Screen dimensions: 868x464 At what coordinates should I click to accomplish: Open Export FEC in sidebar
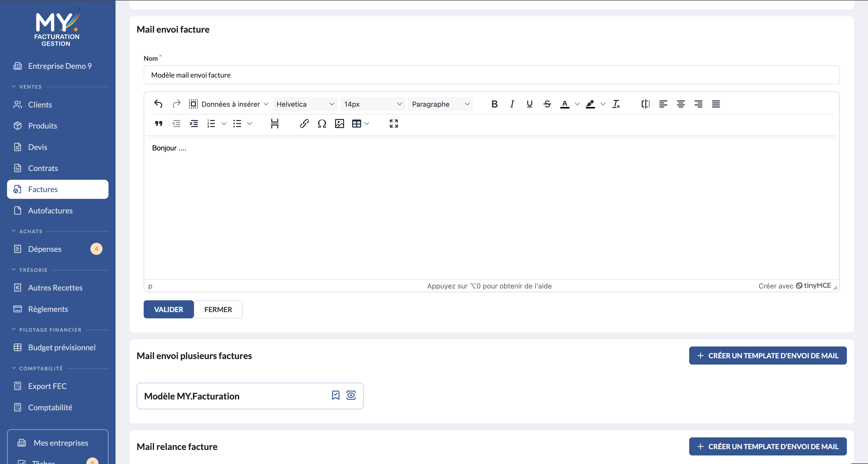[x=58, y=386]
